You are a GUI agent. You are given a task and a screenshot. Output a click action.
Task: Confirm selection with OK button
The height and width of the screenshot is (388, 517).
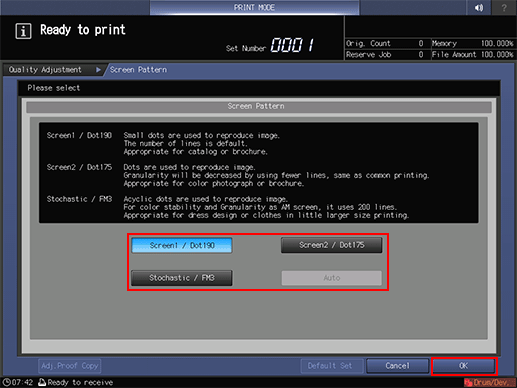[464, 366]
